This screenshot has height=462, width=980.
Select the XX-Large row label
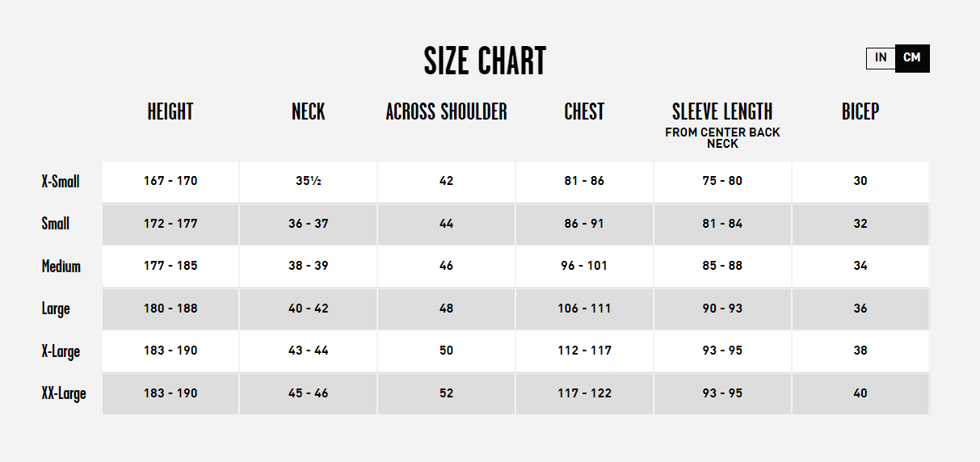tap(64, 393)
